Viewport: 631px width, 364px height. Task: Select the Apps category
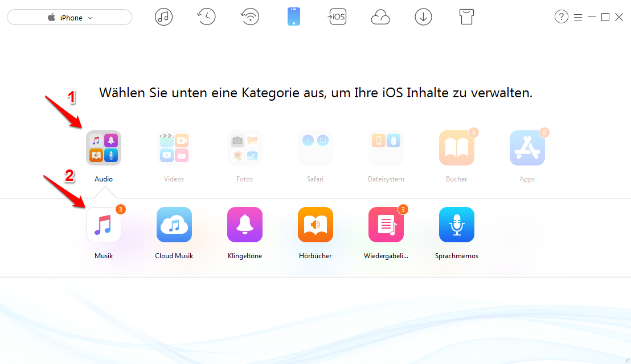point(527,147)
